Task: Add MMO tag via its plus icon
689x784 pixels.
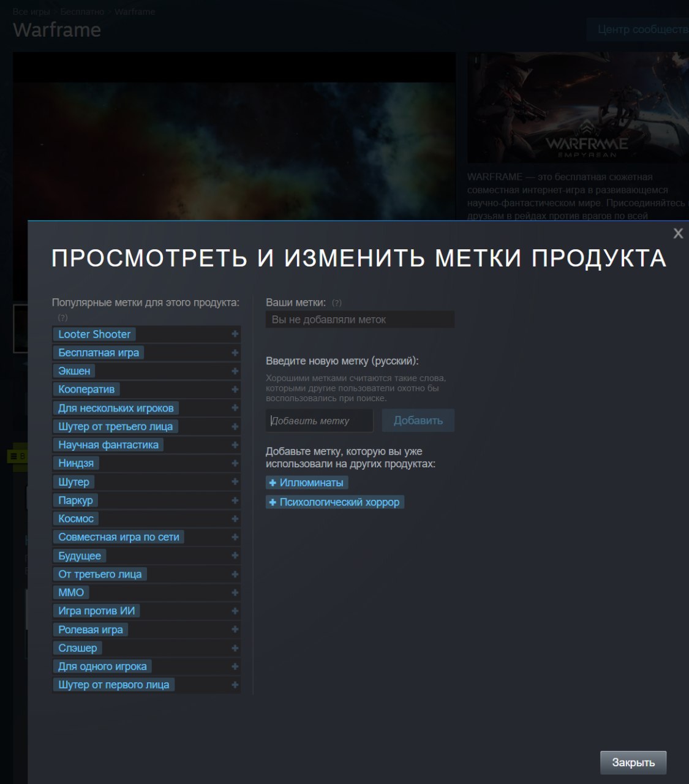Action: click(235, 592)
